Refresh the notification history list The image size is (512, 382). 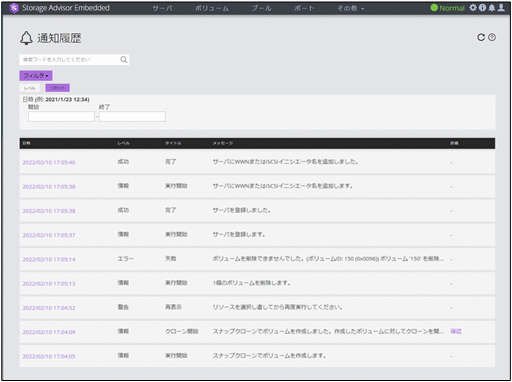481,37
